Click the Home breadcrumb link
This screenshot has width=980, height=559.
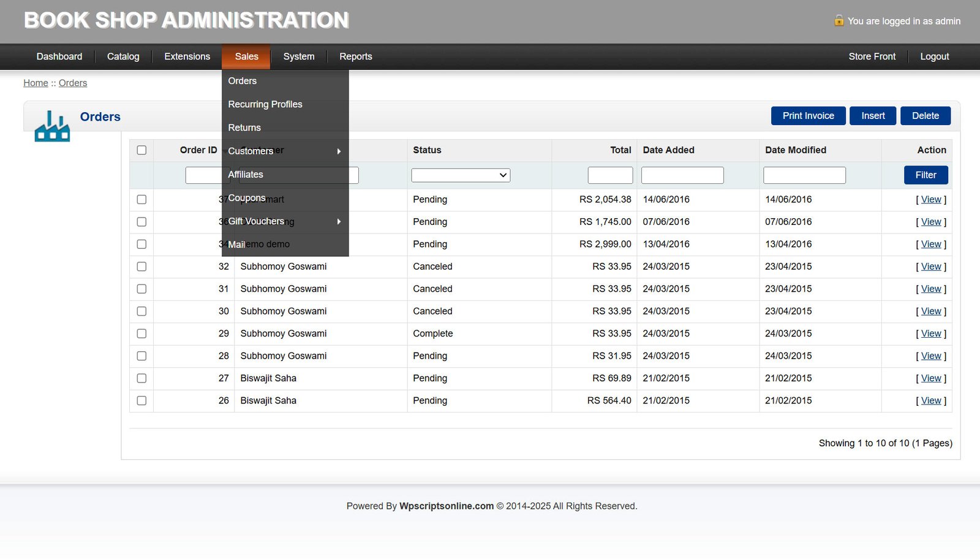pyautogui.click(x=36, y=83)
